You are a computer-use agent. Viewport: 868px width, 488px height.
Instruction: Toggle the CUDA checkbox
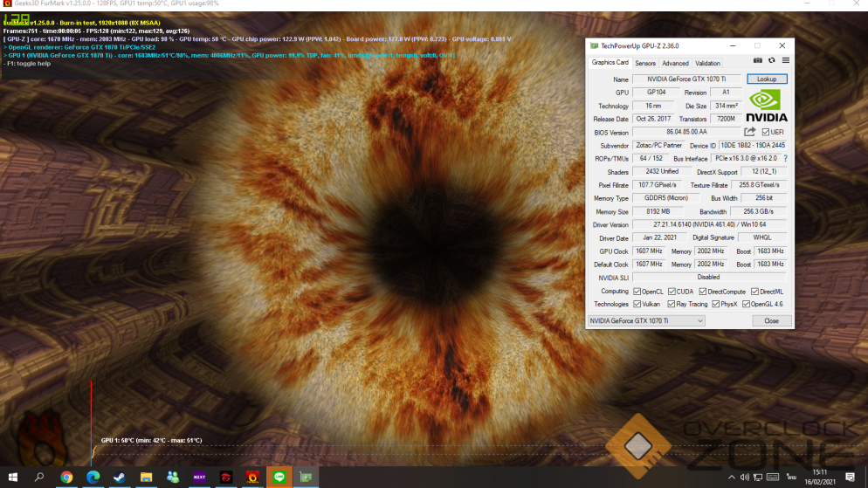pyautogui.click(x=672, y=292)
